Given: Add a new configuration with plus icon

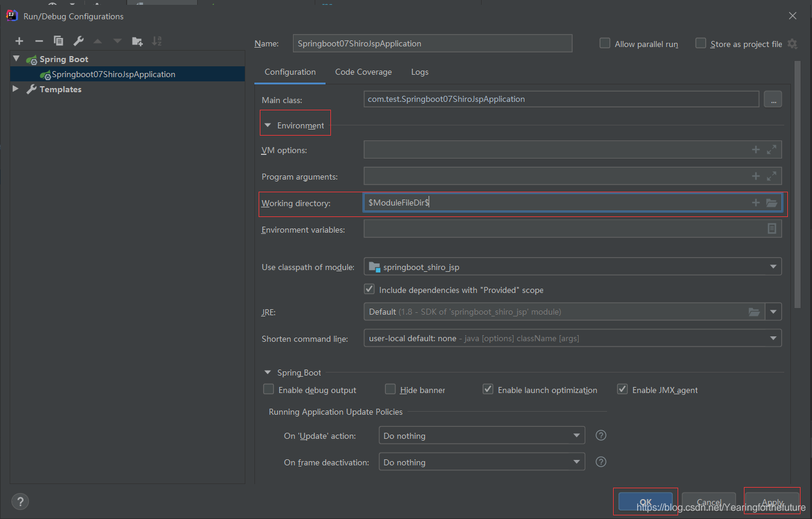Looking at the screenshot, I should (x=19, y=41).
